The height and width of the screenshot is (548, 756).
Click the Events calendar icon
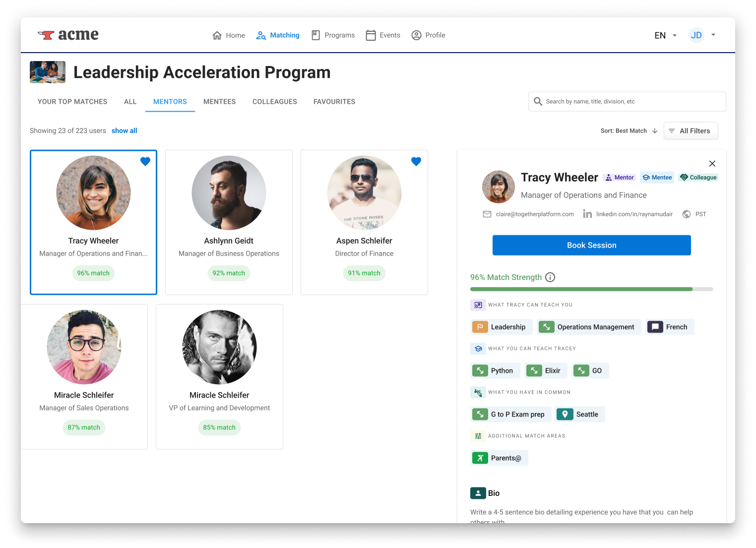(371, 35)
